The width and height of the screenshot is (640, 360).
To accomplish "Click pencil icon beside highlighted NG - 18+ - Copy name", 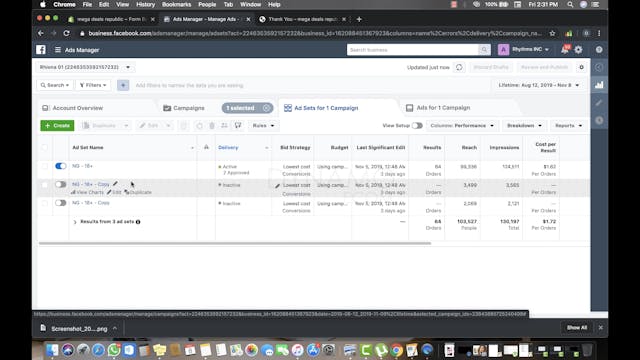I will tap(116, 184).
